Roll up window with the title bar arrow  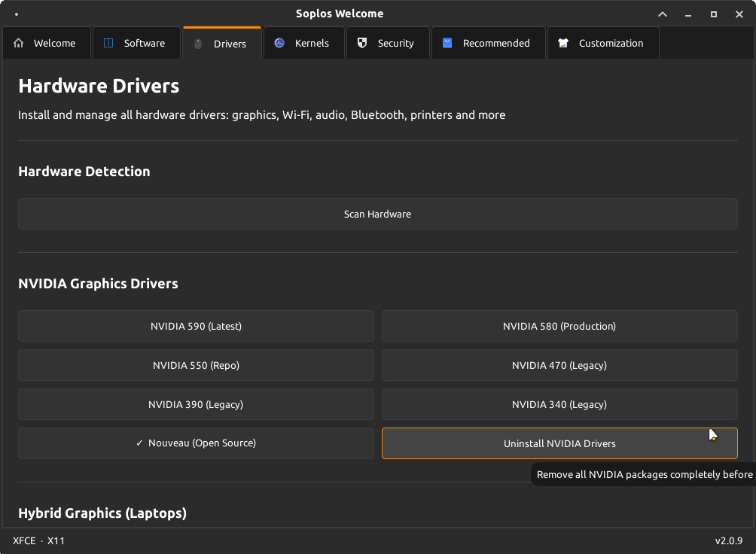point(663,14)
